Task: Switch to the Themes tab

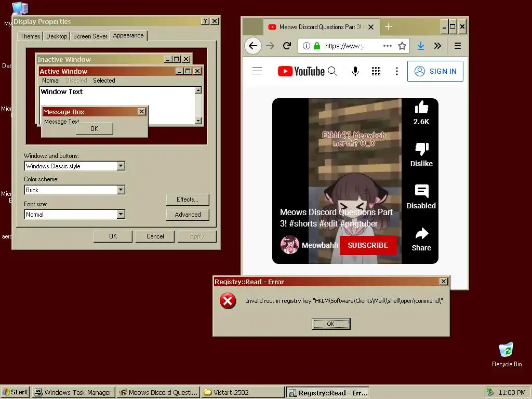Action: click(x=30, y=36)
